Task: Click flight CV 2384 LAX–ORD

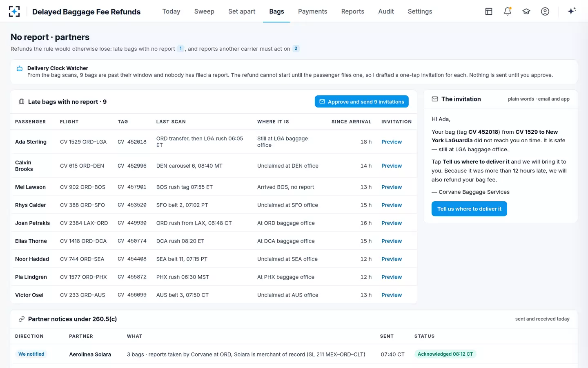Action: [x=84, y=223]
